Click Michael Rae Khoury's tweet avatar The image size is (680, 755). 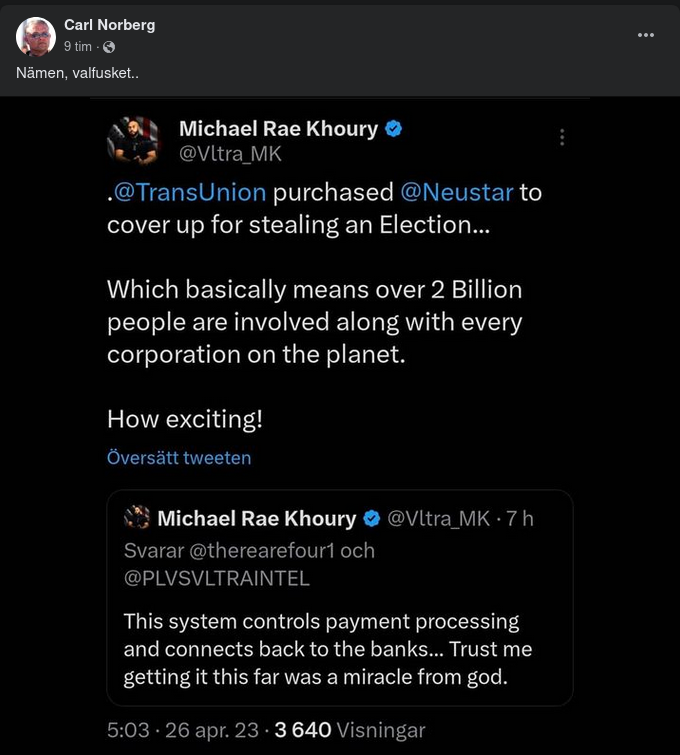click(x=133, y=140)
